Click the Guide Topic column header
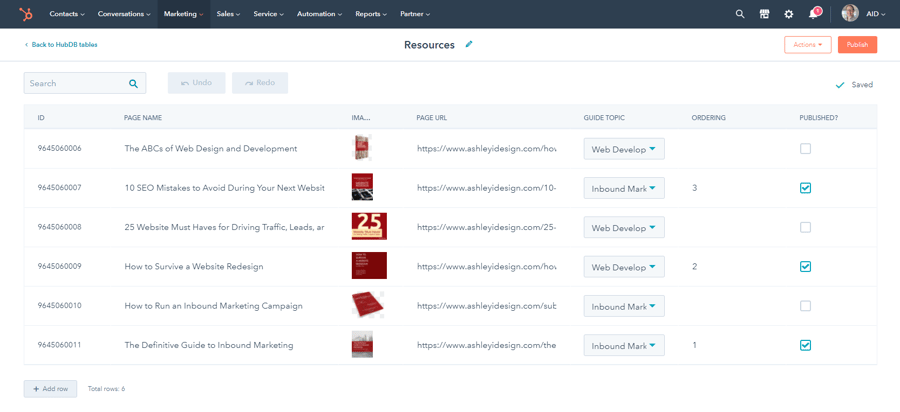Screen dimensions: 900x412 coord(604,118)
